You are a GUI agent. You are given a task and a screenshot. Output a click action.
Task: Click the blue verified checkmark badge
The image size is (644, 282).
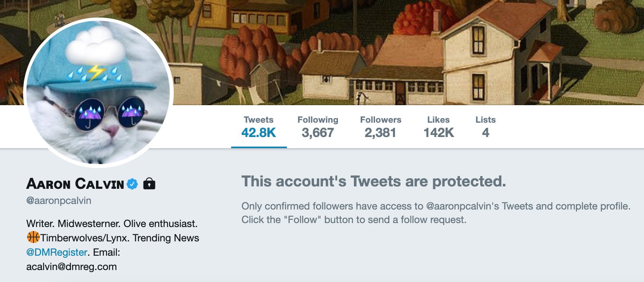[x=132, y=184]
